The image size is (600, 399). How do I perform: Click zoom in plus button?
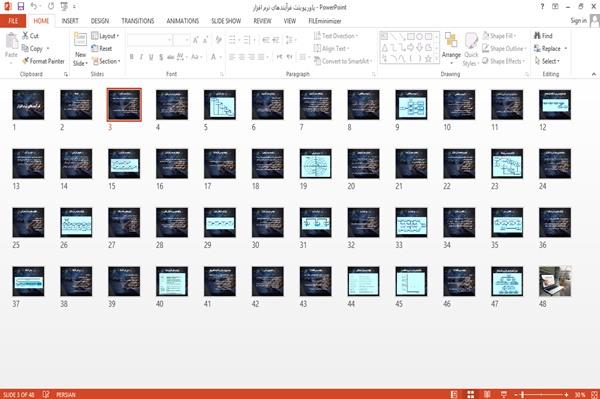pos(566,394)
